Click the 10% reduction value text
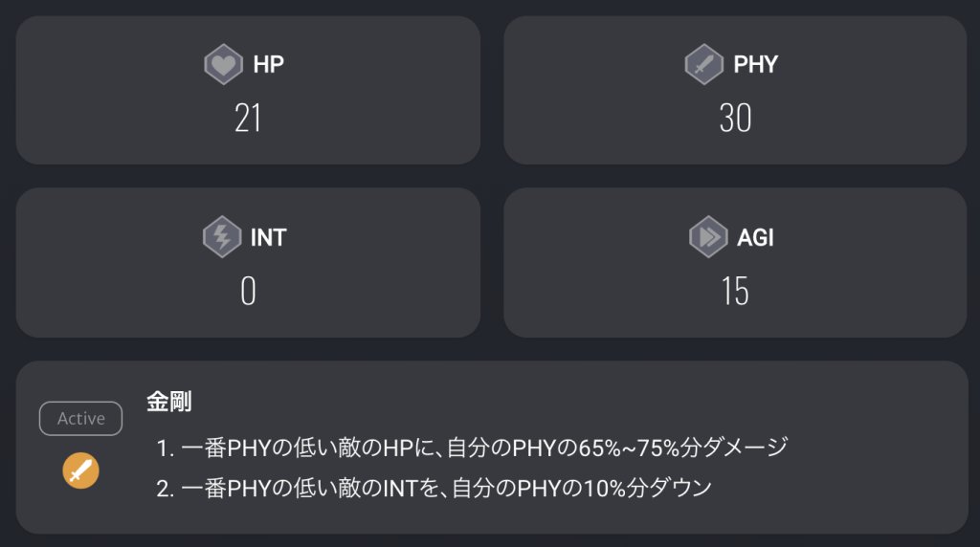980x547 pixels. click(604, 488)
